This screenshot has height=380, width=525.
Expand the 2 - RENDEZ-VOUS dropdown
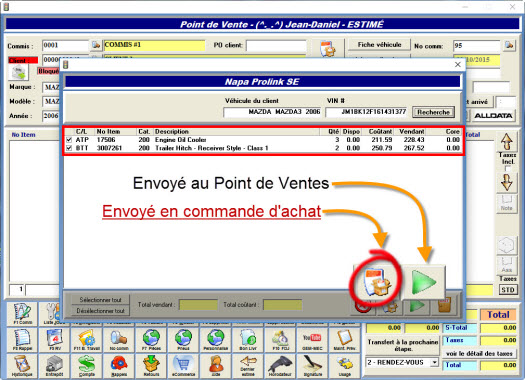[x=434, y=362]
